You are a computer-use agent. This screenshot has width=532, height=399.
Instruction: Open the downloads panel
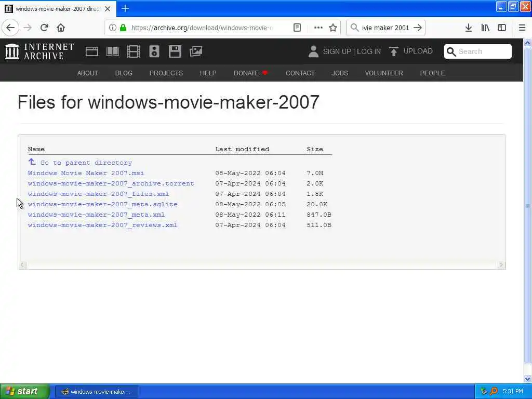tap(469, 28)
